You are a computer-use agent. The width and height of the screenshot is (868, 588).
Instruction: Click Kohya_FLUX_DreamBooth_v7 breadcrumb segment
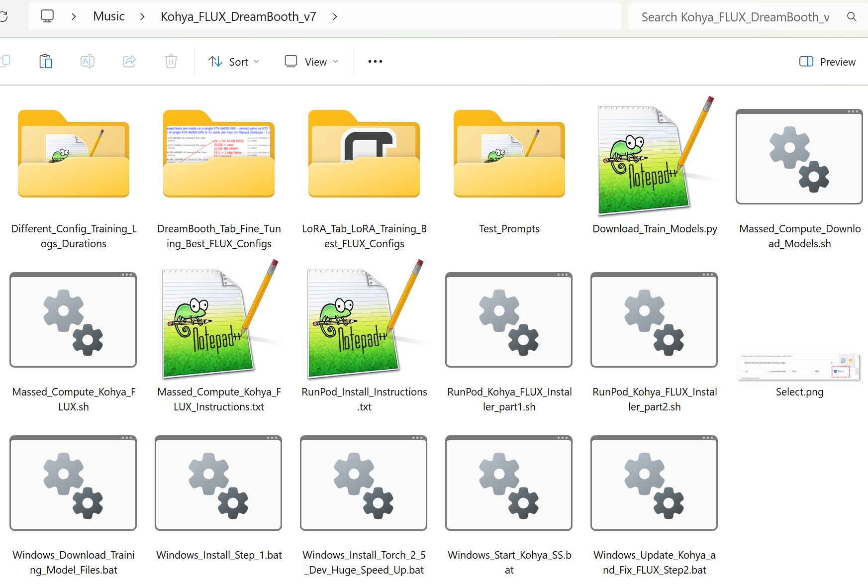(238, 17)
